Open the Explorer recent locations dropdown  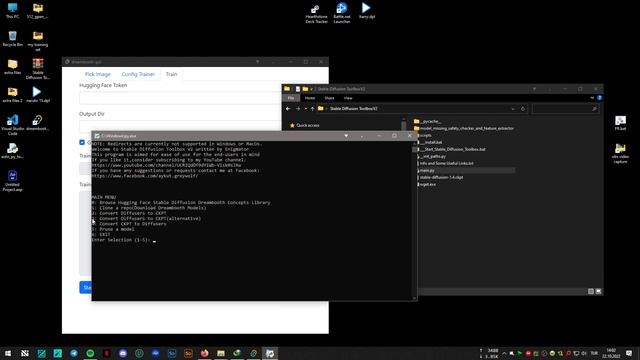[x=305, y=109]
